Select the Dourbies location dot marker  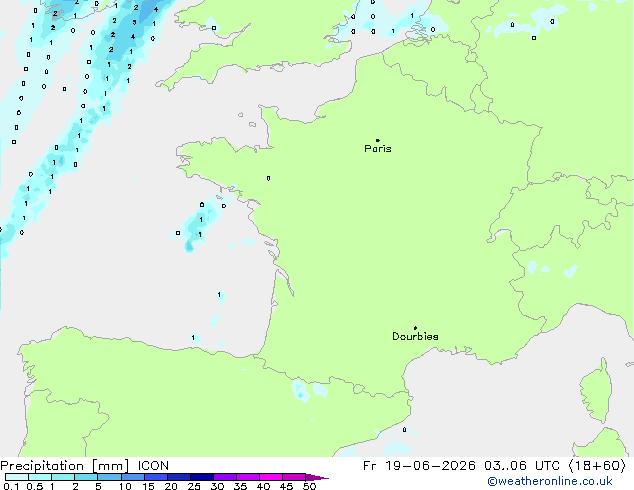[x=415, y=328]
